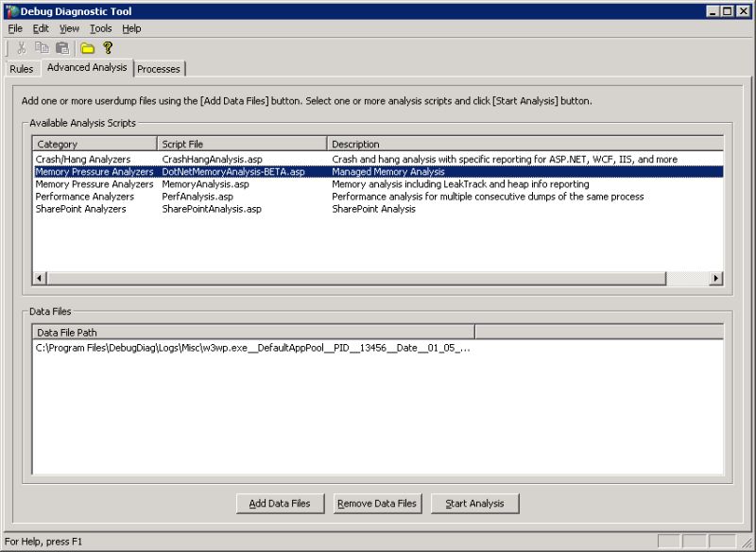Switch to the Rules tab
This screenshot has height=552, width=756.
[21, 68]
